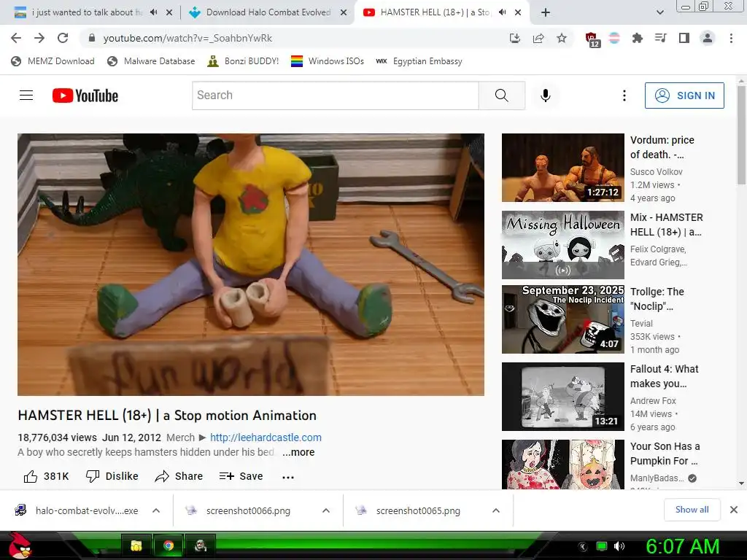The image size is (747, 560).
Task: Show all downloads
Action: pyautogui.click(x=692, y=510)
